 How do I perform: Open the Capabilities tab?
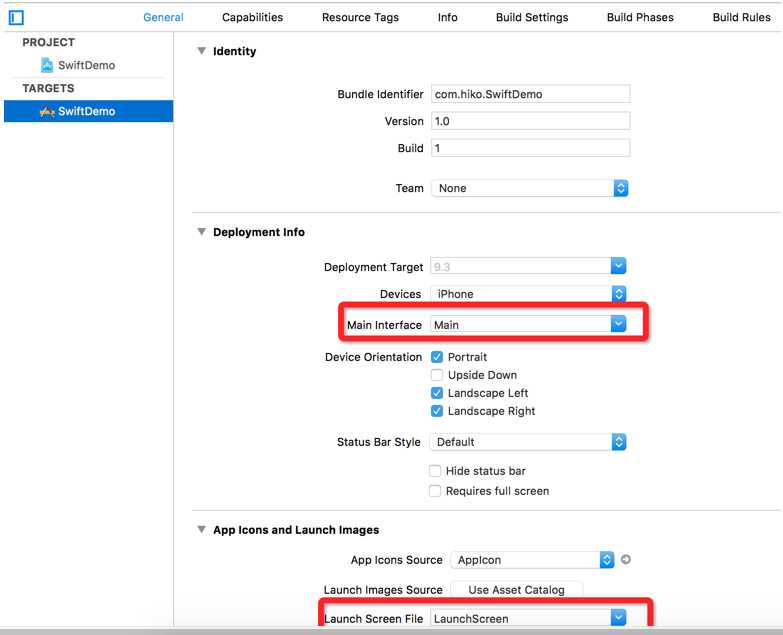(252, 17)
